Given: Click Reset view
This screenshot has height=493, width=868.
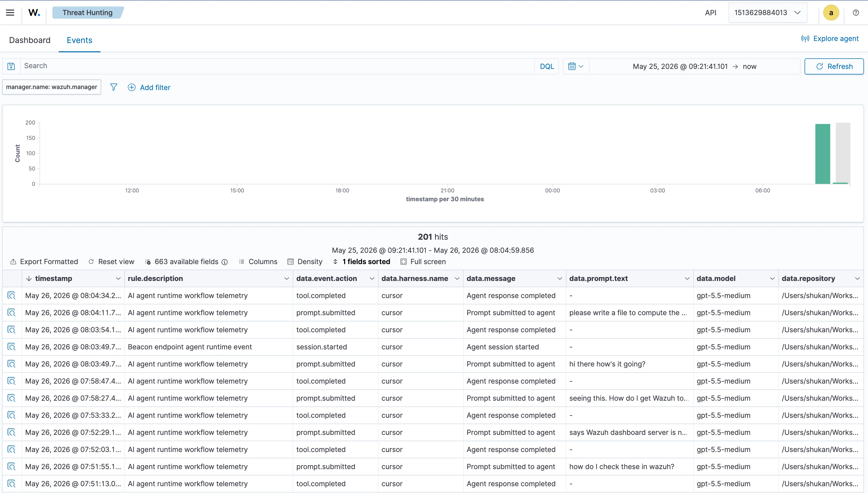Looking at the screenshot, I should point(112,262).
